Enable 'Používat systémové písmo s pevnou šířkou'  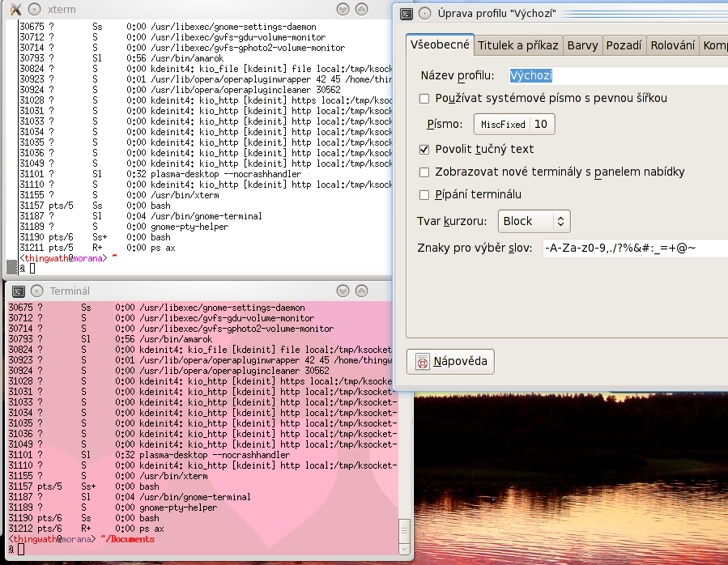pos(424,99)
